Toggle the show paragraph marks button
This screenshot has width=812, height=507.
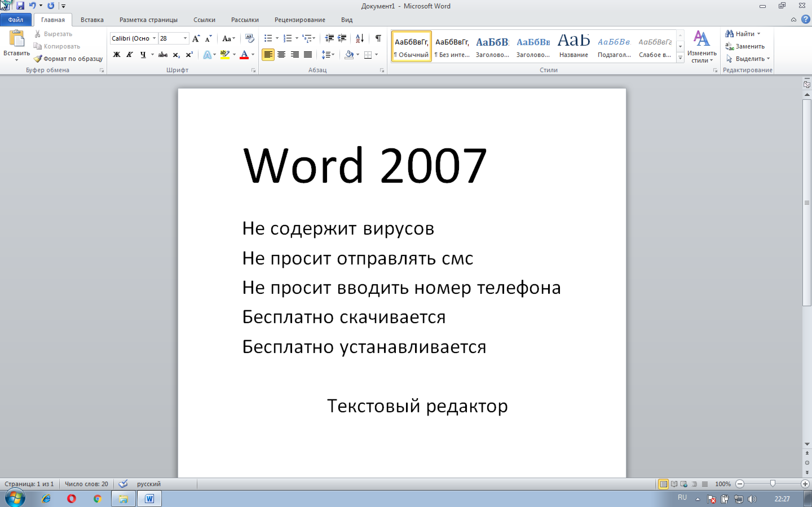point(378,38)
